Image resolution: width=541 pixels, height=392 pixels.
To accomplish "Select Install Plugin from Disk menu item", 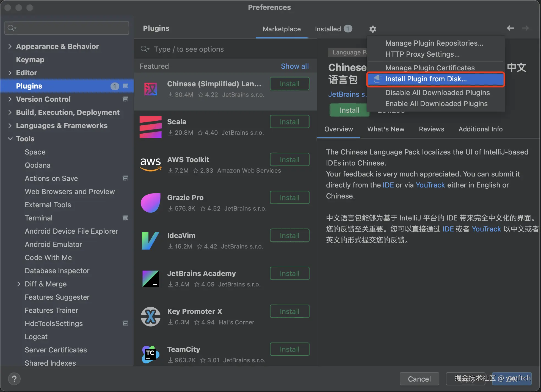I will [x=426, y=79].
